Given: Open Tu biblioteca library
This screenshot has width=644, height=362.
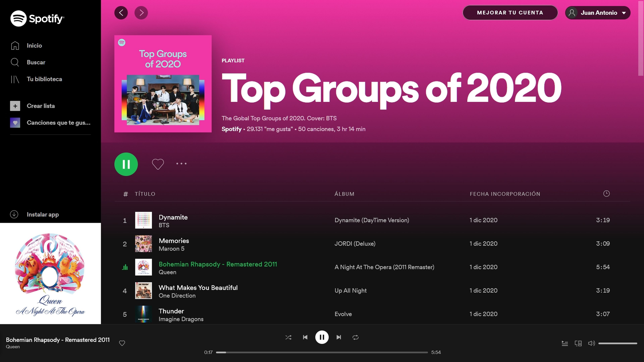Looking at the screenshot, I should [44, 79].
